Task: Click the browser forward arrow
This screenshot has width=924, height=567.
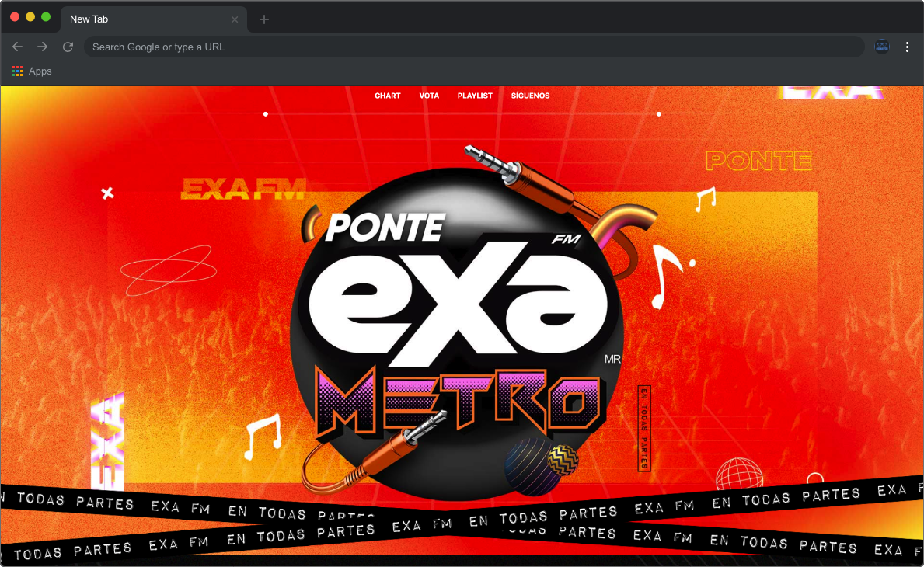Action: (x=43, y=47)
